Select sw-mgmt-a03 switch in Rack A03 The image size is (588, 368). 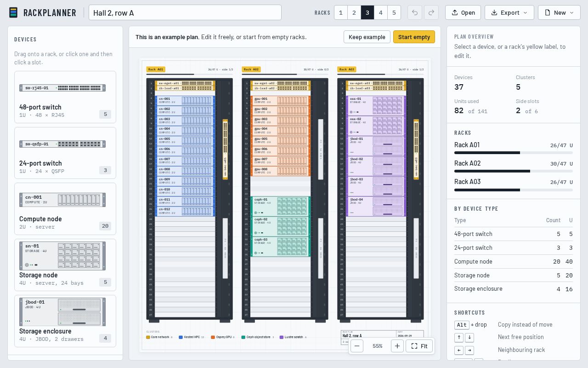point(376,83)
